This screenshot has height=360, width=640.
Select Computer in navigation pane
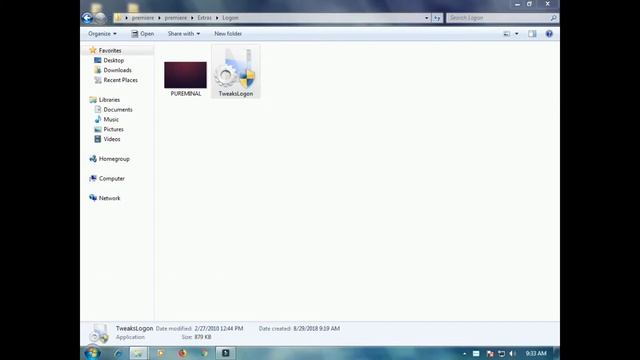tap(112, 178)
